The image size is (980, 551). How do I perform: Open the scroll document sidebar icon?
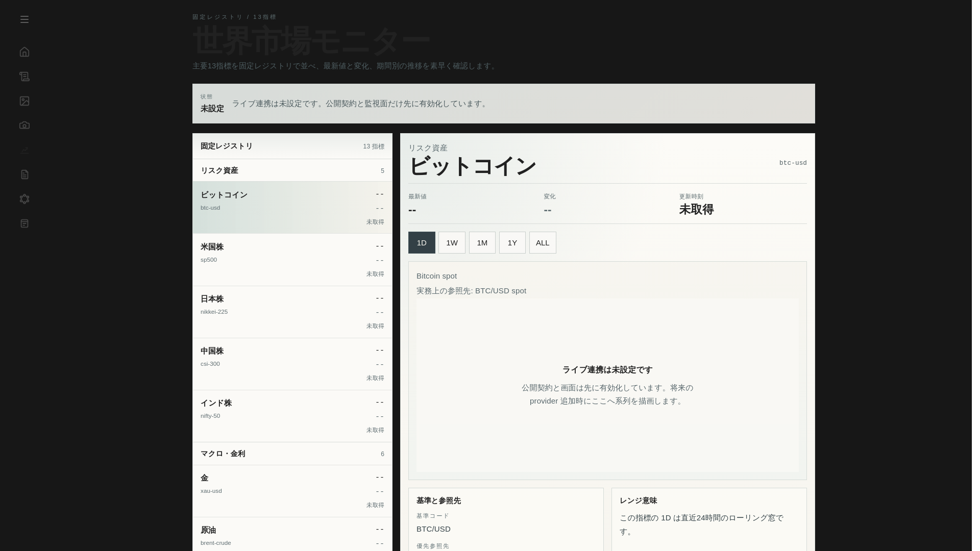[24, 77]
